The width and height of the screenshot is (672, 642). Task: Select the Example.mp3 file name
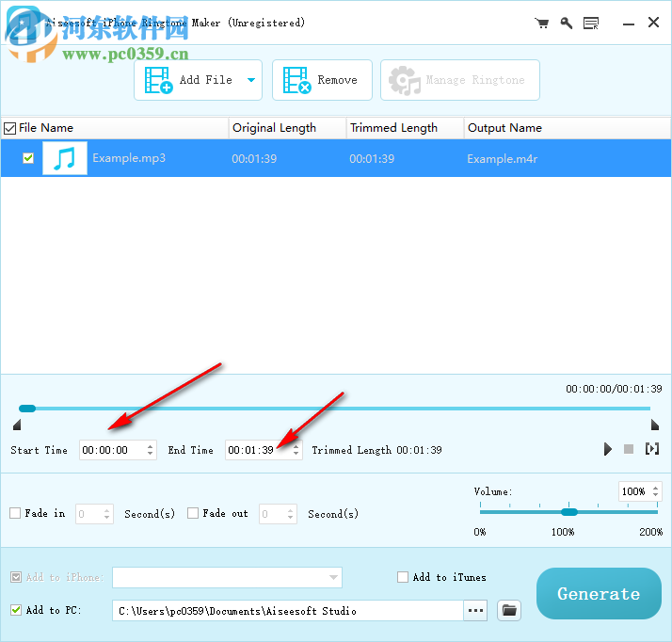(x=129, y=158)
